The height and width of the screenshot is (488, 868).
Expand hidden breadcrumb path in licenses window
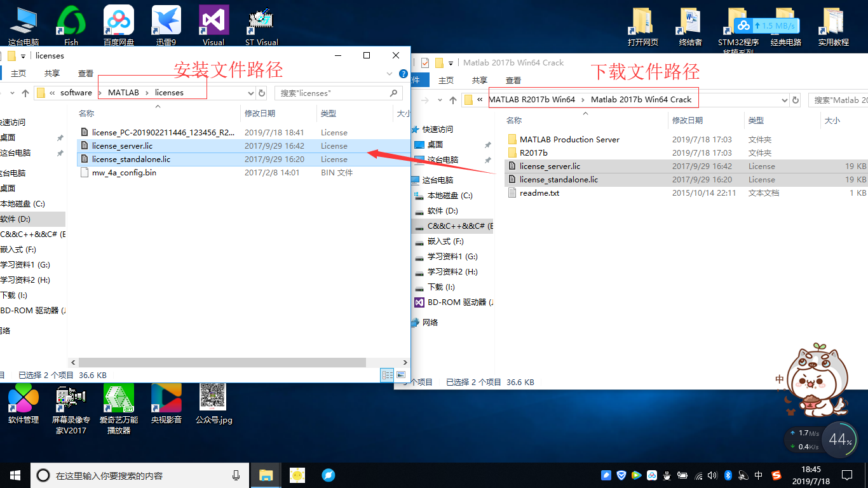pos(52,93)
